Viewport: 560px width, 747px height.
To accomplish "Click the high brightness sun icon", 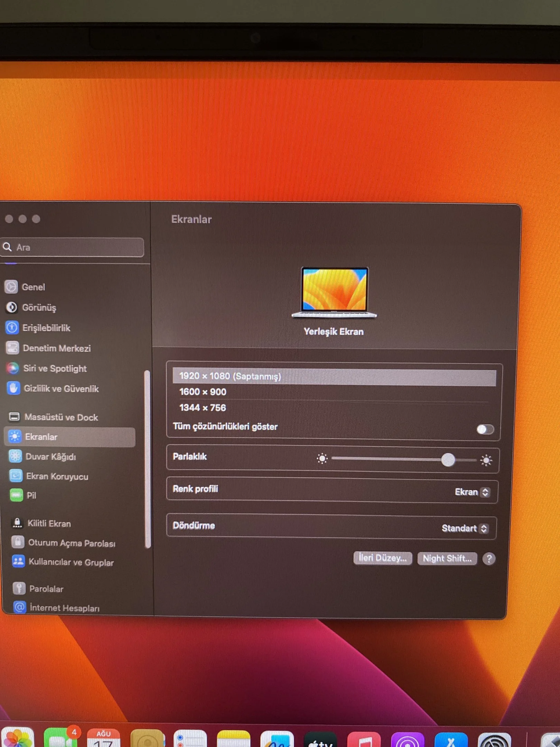I will click(x=486, y=460).
